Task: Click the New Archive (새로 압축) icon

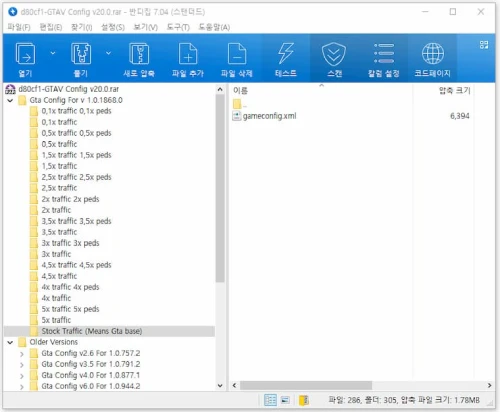Action: (x=139, y=53)
